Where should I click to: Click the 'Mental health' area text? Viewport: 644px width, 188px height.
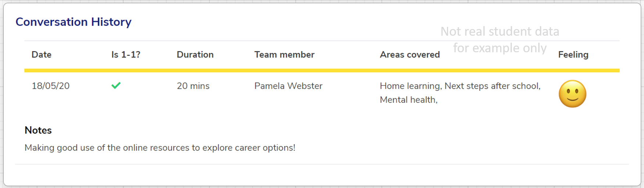coord(408,100)
